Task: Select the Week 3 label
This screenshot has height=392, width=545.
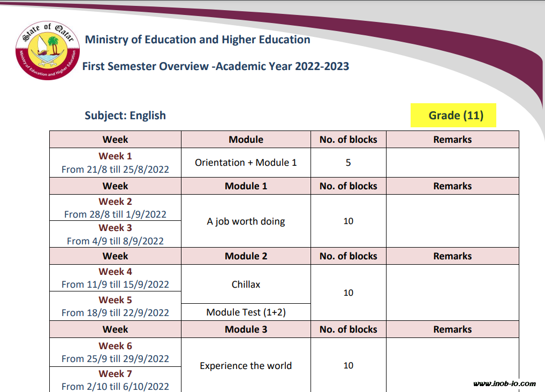Action: point(115,228)
